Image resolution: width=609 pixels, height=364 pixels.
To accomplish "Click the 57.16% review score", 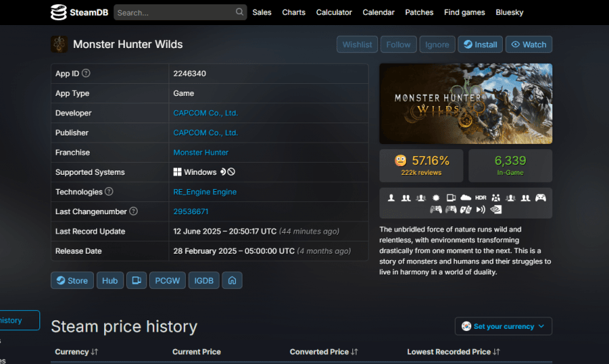I will (430, 161).
